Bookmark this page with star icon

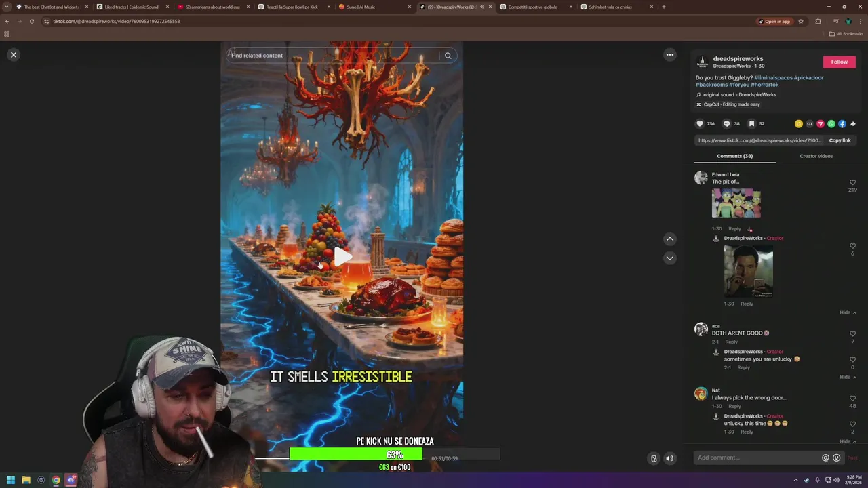[x=801, y=21]
